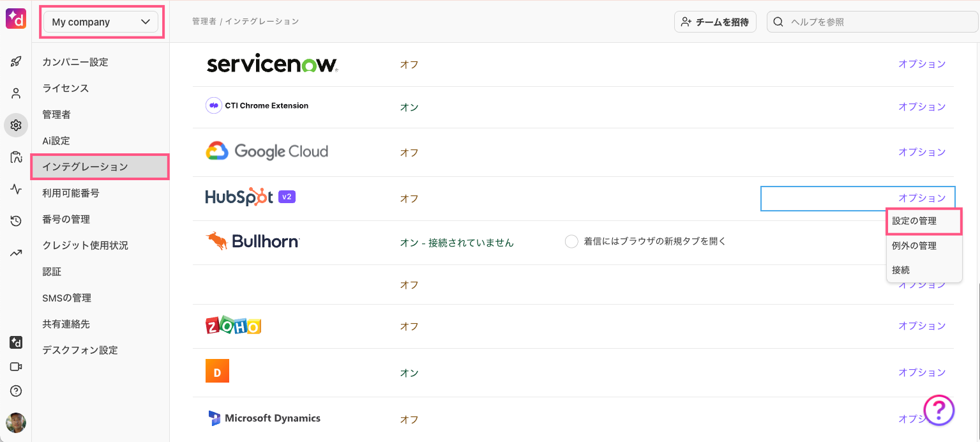Open the trending analytics arrow icon
This screenshot has height=442, width=980.
(x=16, y=253)
